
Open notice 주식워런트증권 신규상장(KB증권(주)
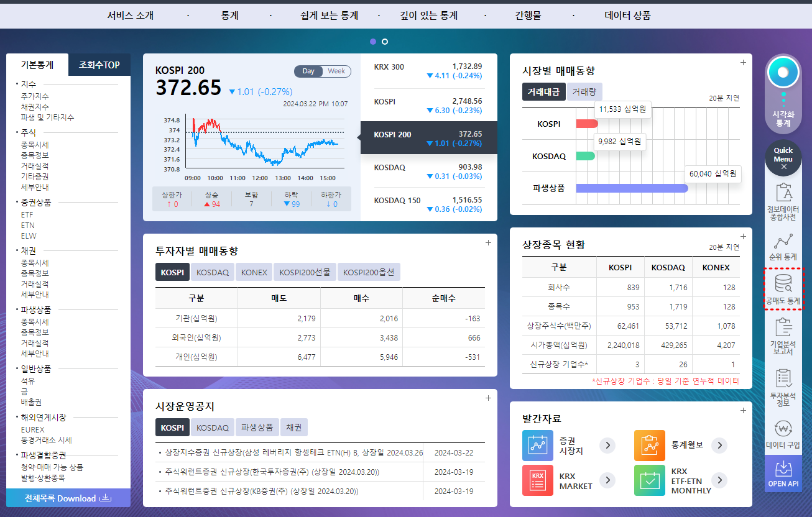tap(263, 491)
